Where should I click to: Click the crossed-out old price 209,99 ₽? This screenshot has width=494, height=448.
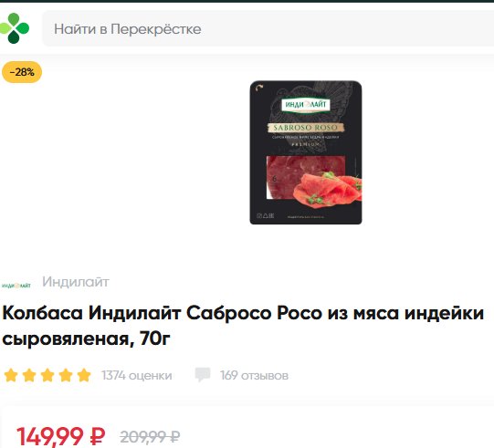[150, 437]
